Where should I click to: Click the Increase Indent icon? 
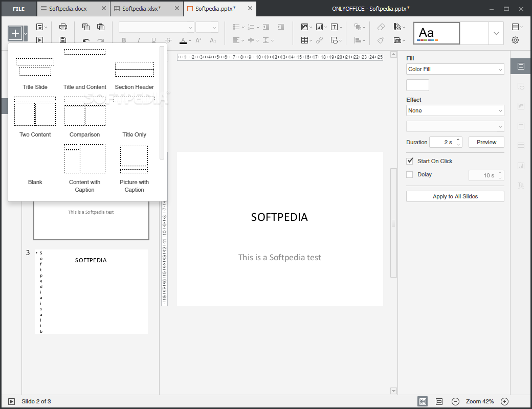pos(281,27)
